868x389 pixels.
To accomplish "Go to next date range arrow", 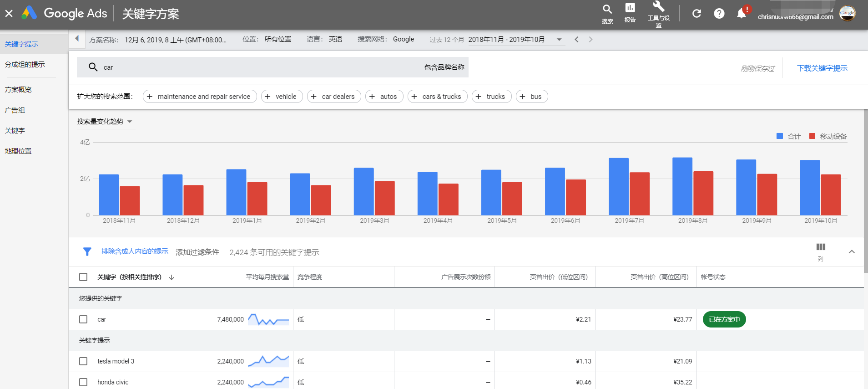I will [590, 40].
